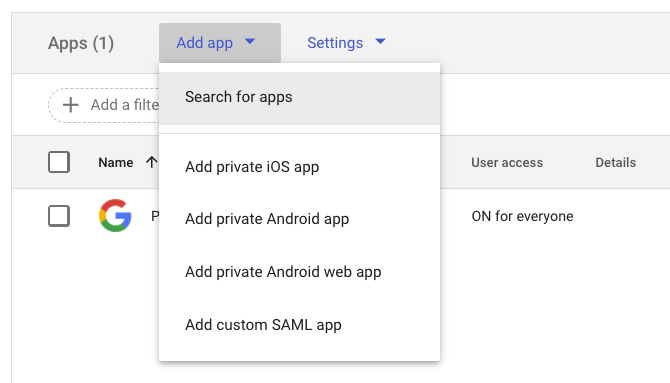Open ON for everyone access status
This screenshot has width=670, height=383.
[x=522, y=216]
